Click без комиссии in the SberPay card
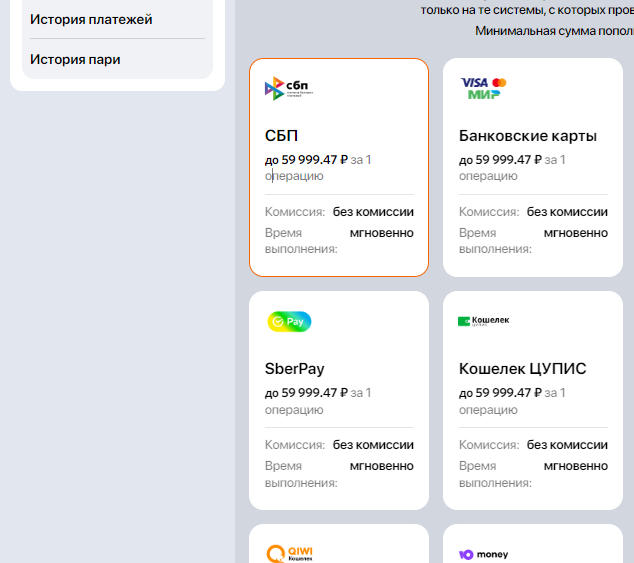 (x=373, y=445)
